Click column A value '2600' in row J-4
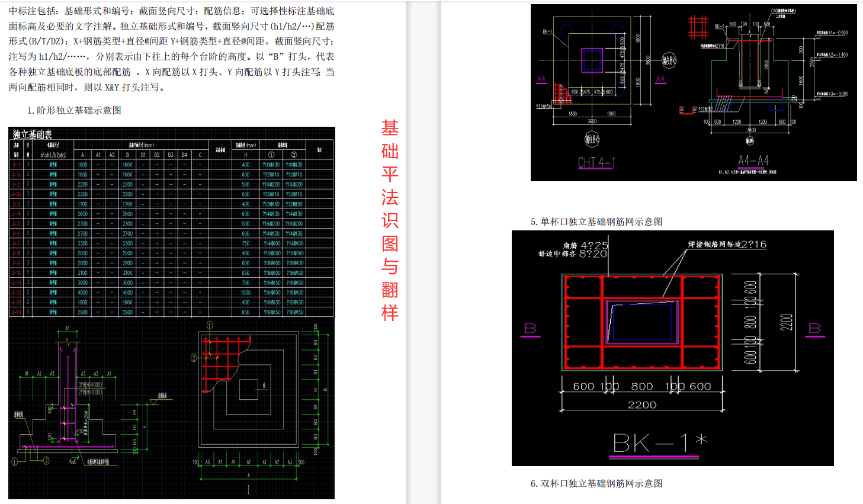 point(82,214)
